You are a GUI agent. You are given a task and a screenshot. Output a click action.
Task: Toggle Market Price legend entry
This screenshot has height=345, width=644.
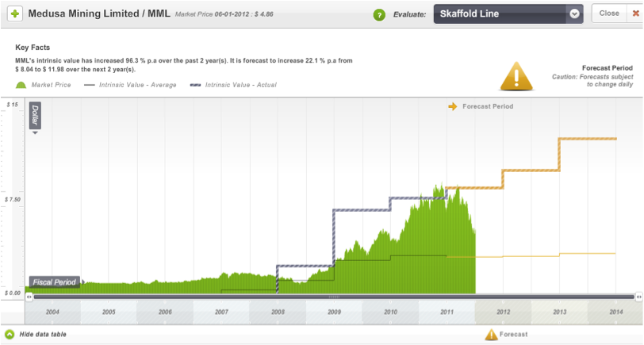point(43,85)
